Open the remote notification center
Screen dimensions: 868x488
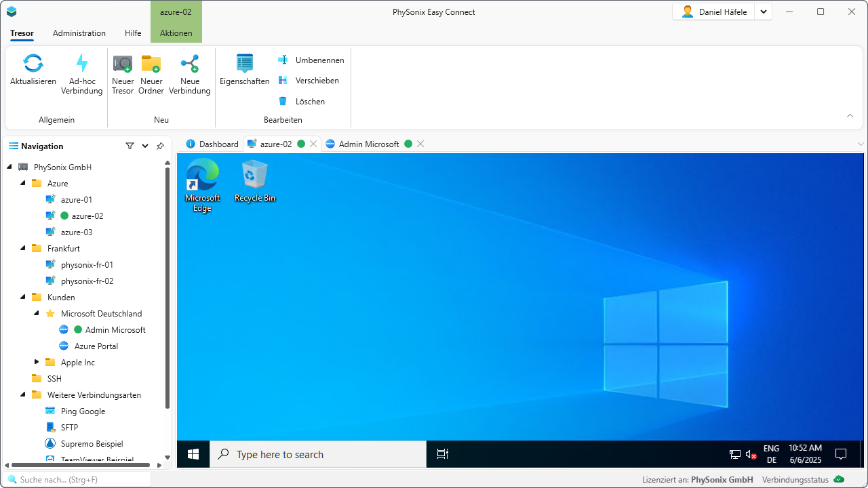click(841, 454)
